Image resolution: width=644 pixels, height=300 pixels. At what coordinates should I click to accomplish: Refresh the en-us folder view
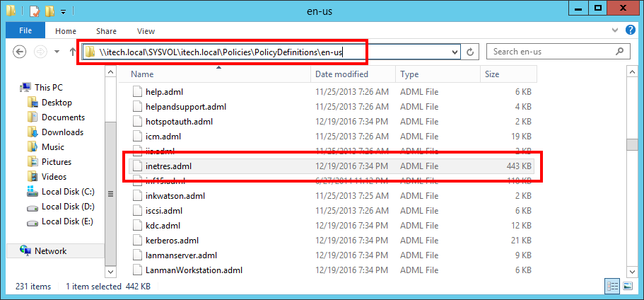click(471, 52)
